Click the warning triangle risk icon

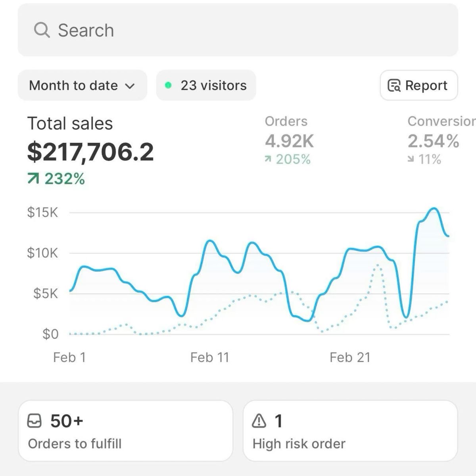[x=259, y=421]
